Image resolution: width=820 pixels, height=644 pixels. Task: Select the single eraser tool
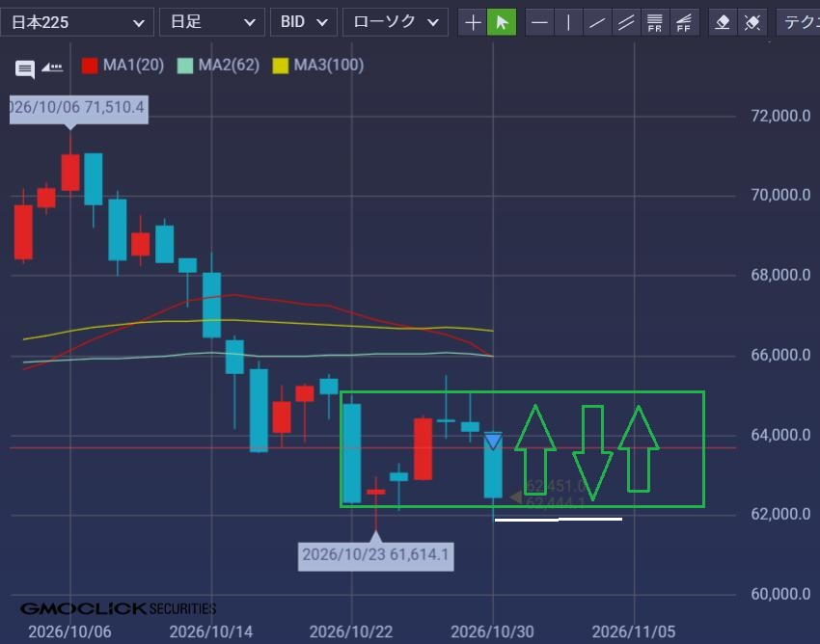coord(723,22)
